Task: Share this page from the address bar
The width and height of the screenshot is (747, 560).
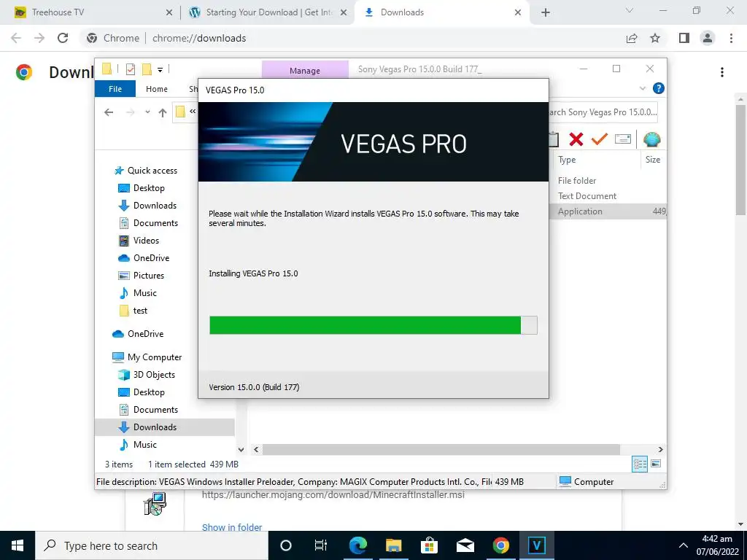Action: [632, 38]
